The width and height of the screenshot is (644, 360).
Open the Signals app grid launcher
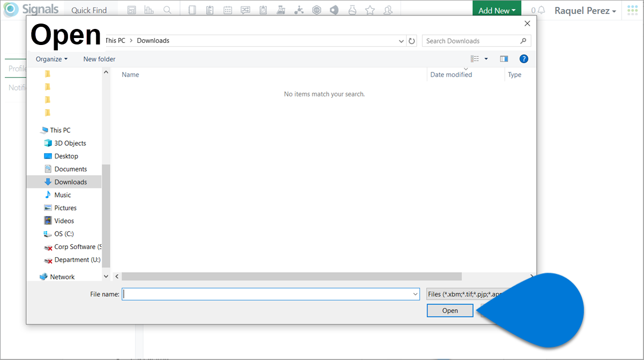[x=632, y=10]
